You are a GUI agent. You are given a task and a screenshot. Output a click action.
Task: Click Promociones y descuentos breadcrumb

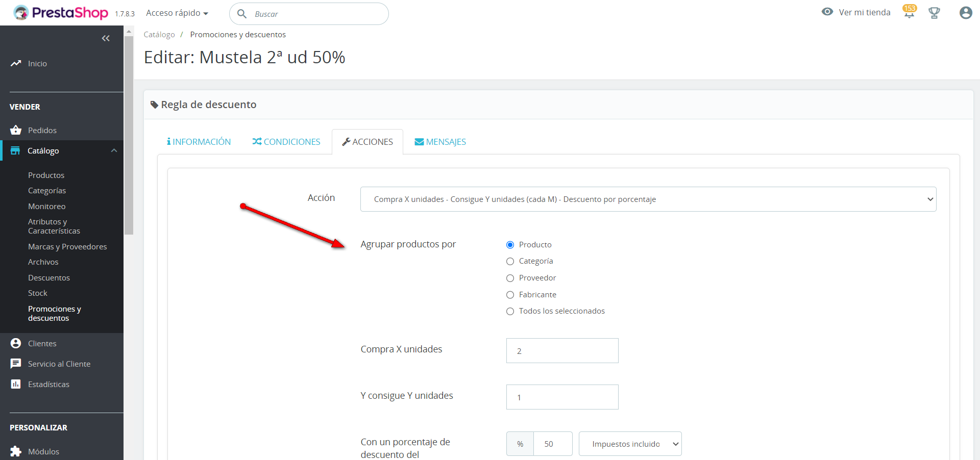(x=238, y=34)
